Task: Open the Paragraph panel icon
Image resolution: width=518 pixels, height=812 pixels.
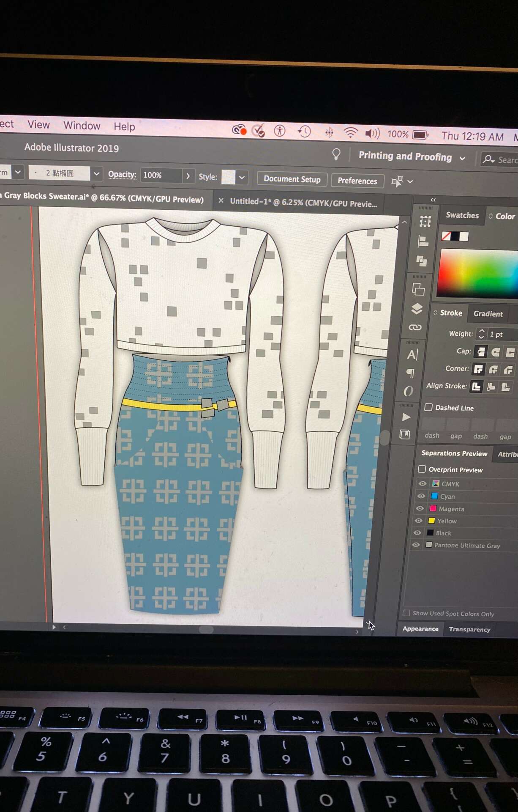Action: pyautogui.click(x=410, y=373)
